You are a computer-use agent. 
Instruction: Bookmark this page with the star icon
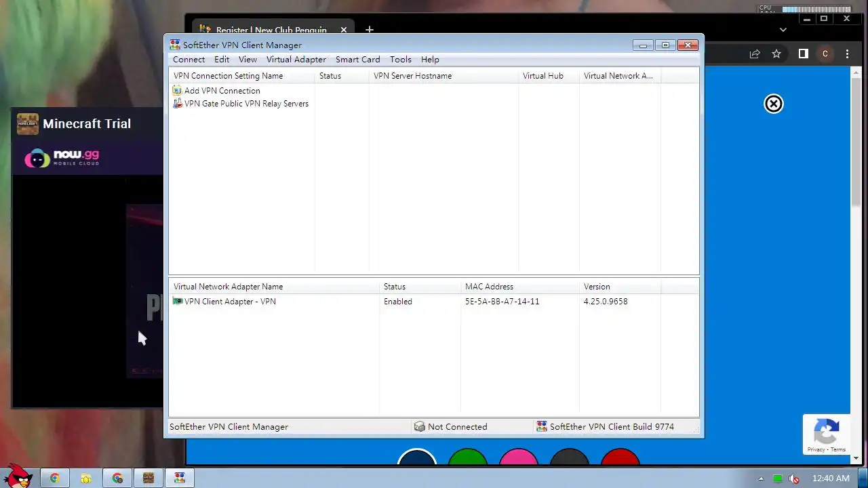(776, 54)
